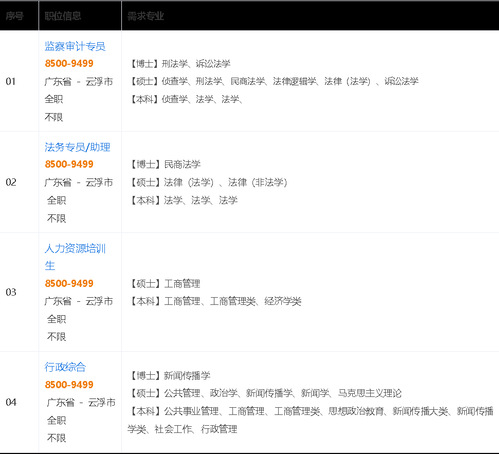The height and width of the screenshot is (454, 499).
Task: Click the 职位信息 column header
Action: click(63, 16)
